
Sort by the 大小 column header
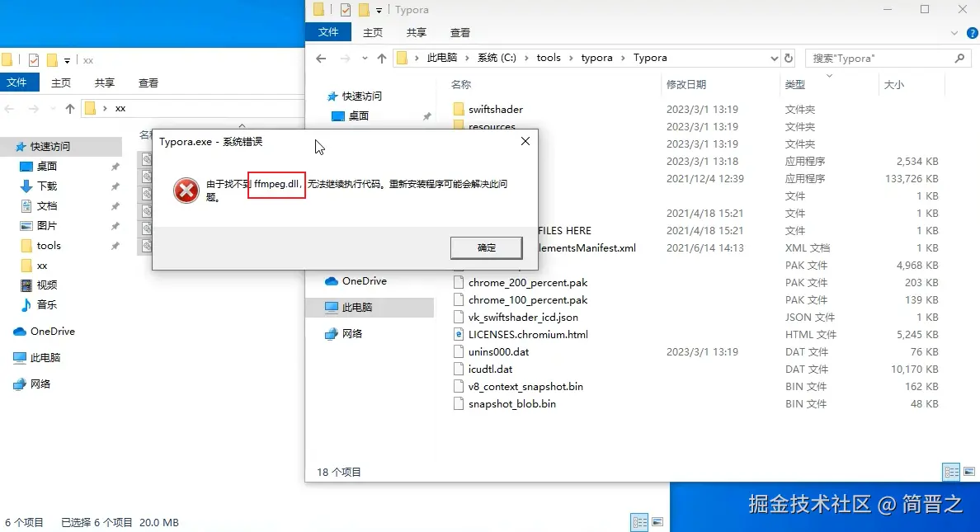(893, 84)
